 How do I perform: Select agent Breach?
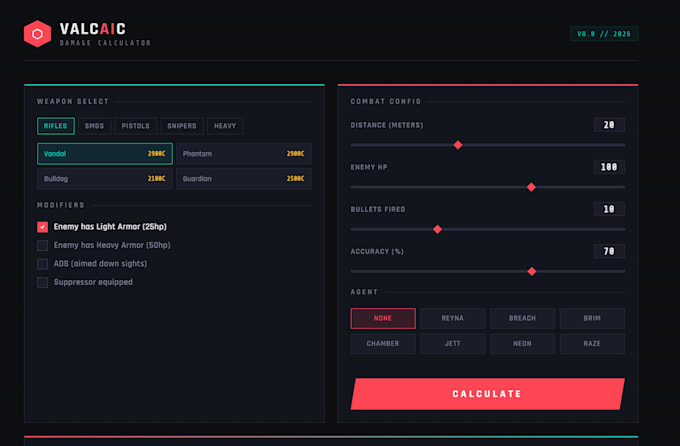click(x=522, y=318)
